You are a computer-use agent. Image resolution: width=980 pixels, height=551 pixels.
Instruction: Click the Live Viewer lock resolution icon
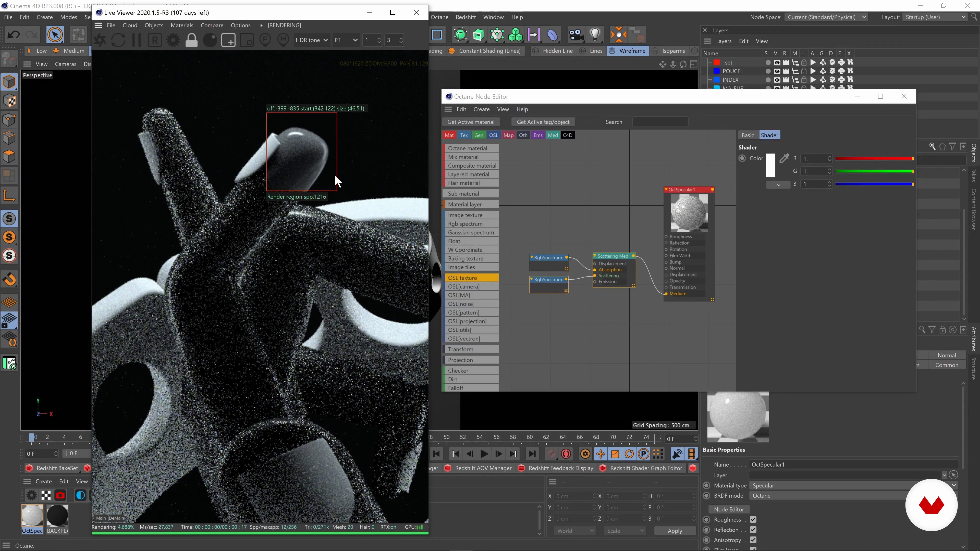click(x=191, y=40)
